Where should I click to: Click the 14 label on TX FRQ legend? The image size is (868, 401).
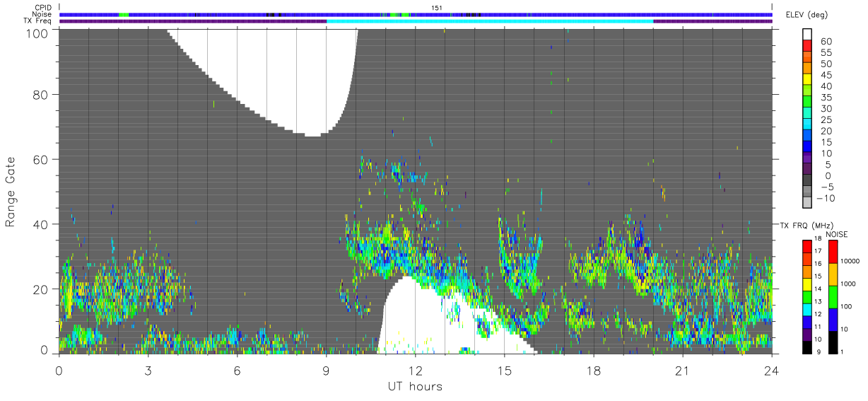[819, 289]
